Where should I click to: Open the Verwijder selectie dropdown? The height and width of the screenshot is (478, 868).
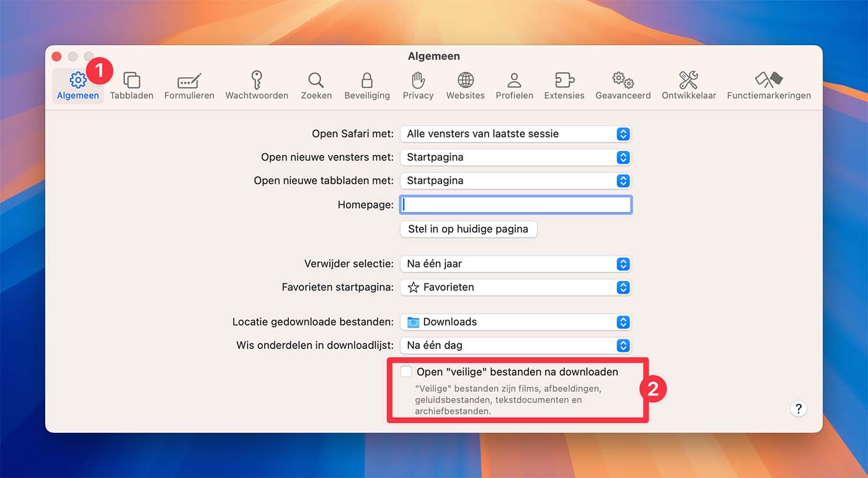[515, 264]
